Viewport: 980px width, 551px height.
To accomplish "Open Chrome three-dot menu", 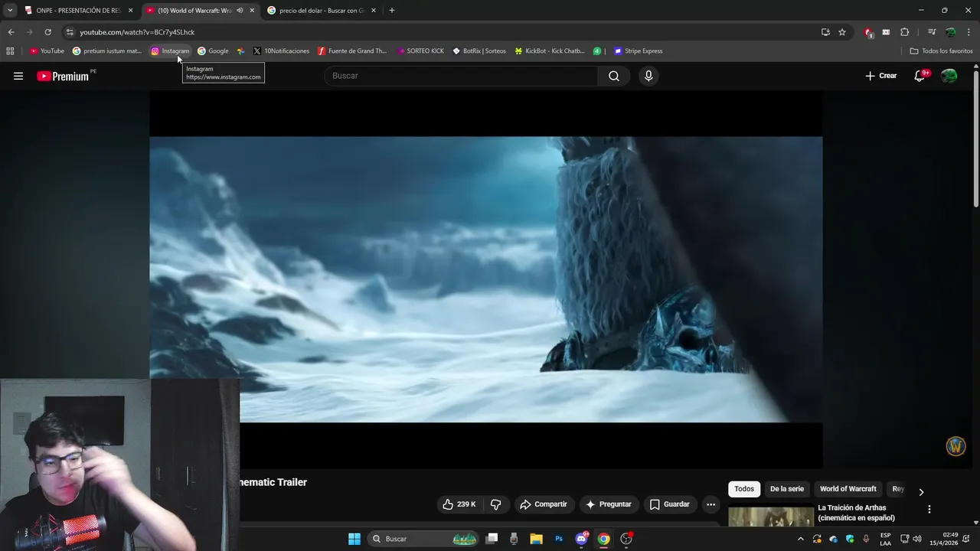I will coord(969,32).
